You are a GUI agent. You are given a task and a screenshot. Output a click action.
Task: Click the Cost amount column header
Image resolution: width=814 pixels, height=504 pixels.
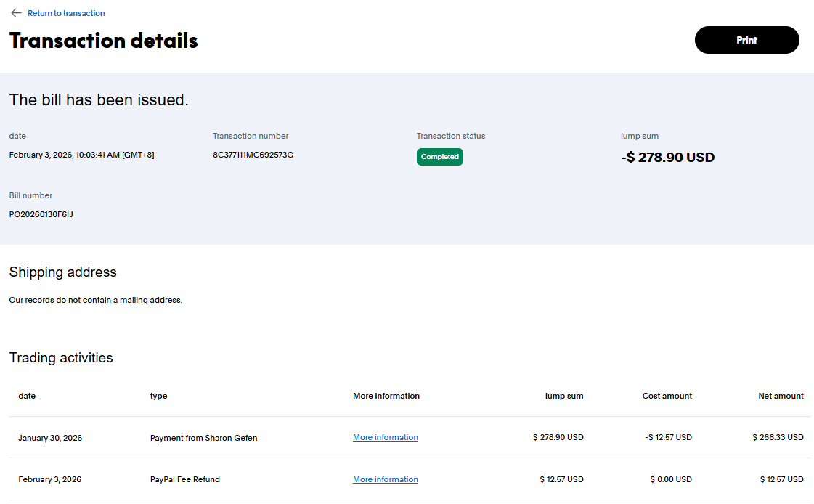[x=667, y=396]
